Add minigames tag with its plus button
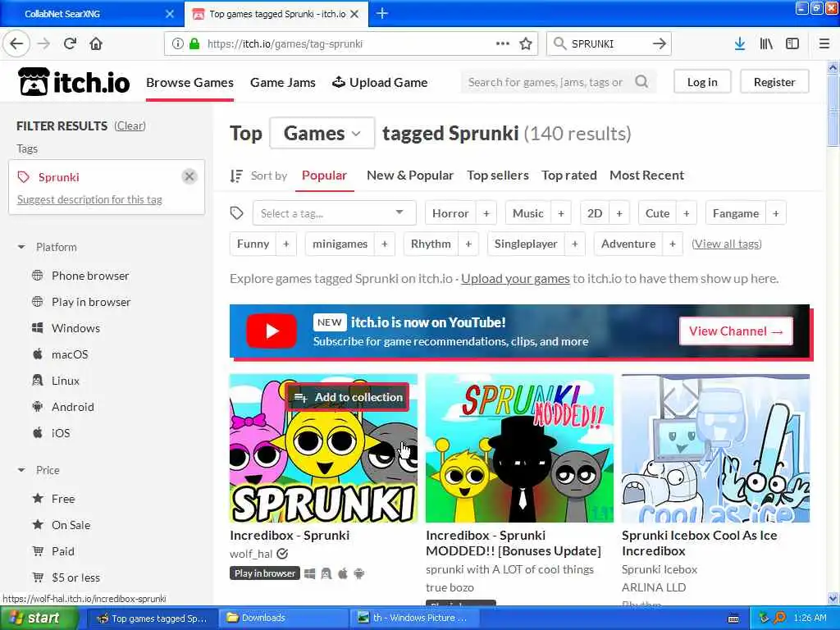This screenshot has width=840, height=630. pyautogui.click(x=385, y=244)
